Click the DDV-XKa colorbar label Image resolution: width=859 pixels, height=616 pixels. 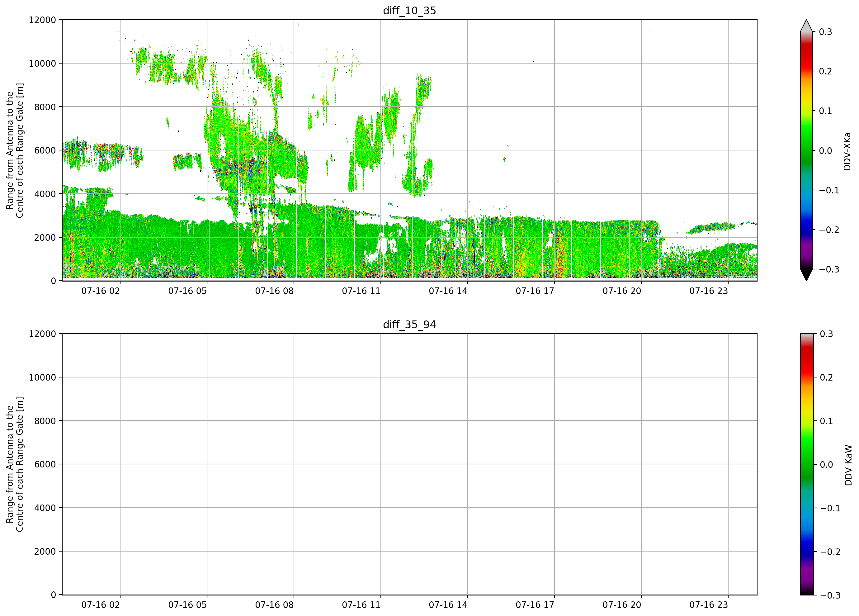[x=847, y=151]
